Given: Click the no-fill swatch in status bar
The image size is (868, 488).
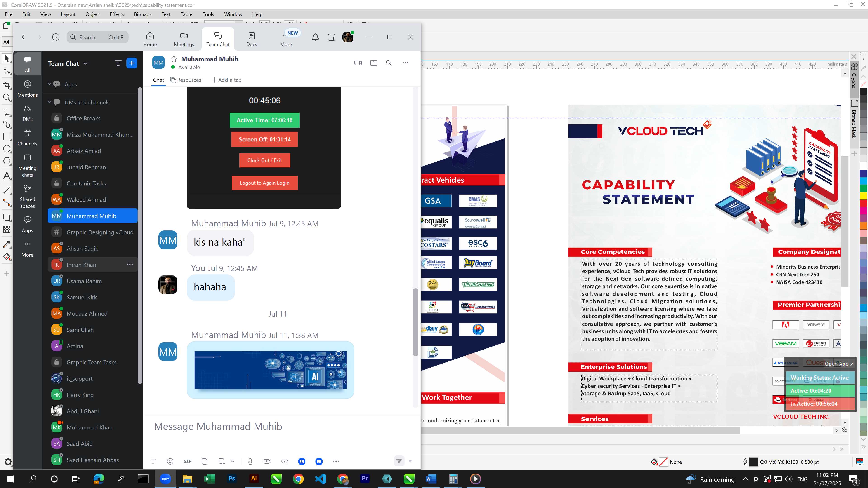Looking at the screenshot, I should tap(663, 462).
